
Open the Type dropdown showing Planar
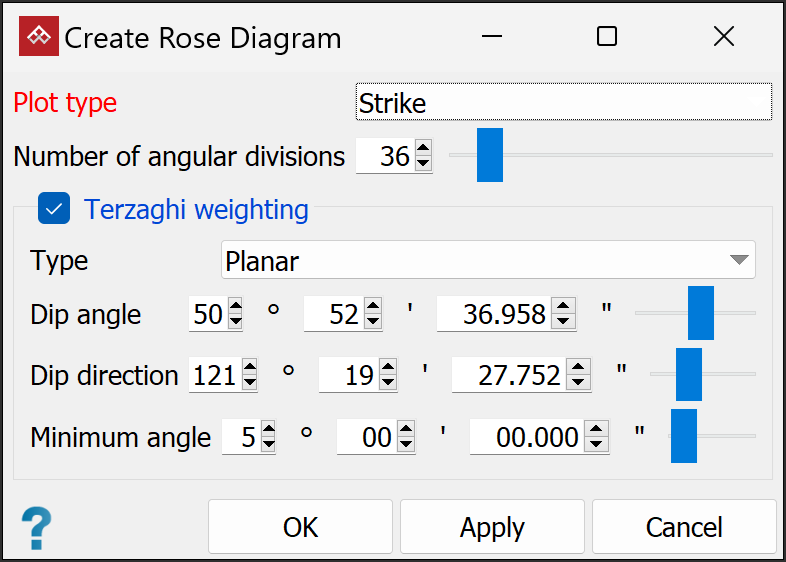(488, 261)
